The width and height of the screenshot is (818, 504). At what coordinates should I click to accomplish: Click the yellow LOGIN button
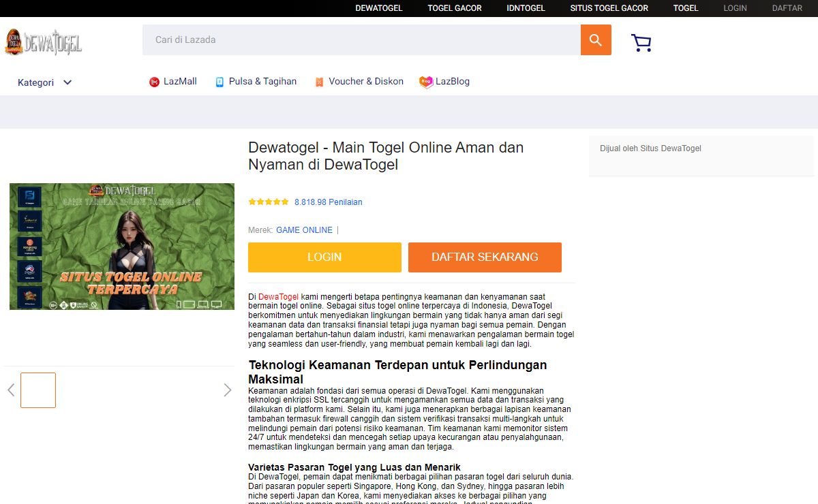[324, 257]
